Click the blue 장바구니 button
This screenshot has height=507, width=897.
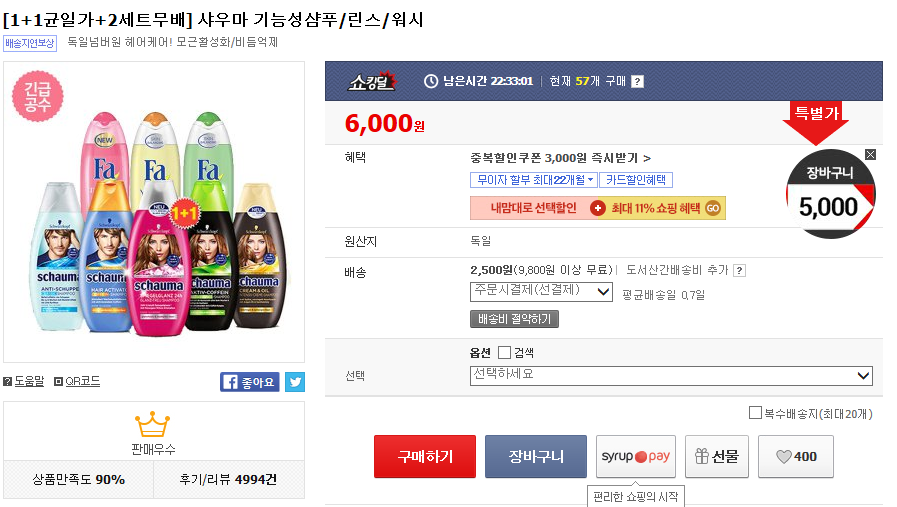pos(536,457)
